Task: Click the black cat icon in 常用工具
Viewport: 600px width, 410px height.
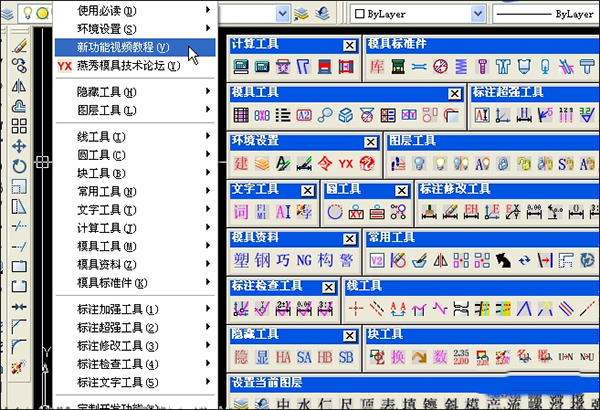Action: click(504, 261)
